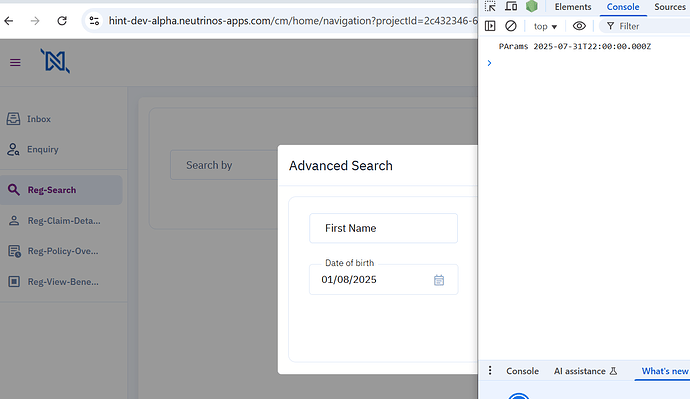
Task: Click the green hexagon DevTools icon
Action: tap(532, 6)
